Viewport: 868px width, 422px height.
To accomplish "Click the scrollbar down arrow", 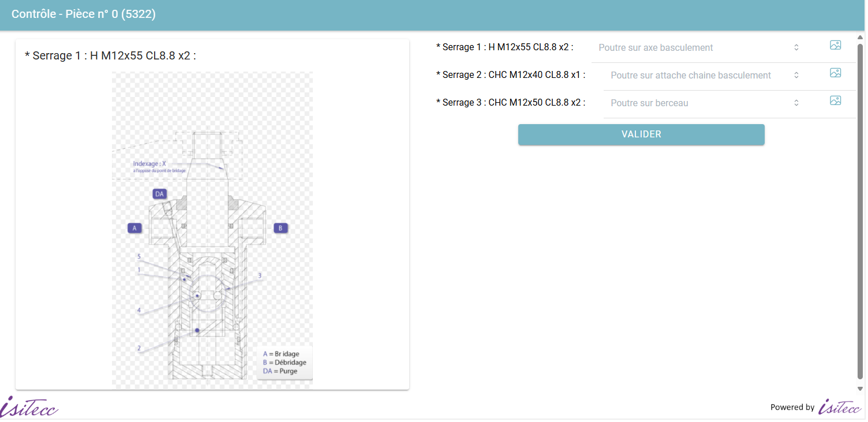I will 860,389.
